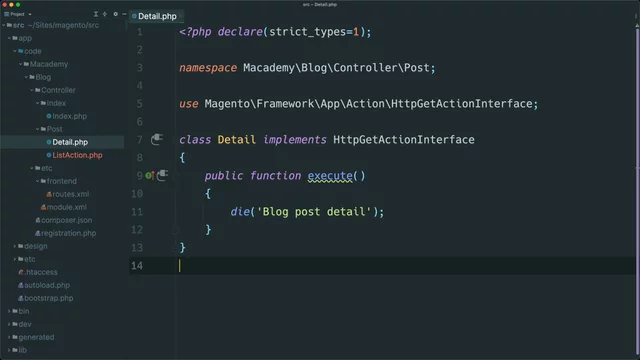Click the 'Blog post detail' string
The image size is (640, 360).
click(313, 212)
